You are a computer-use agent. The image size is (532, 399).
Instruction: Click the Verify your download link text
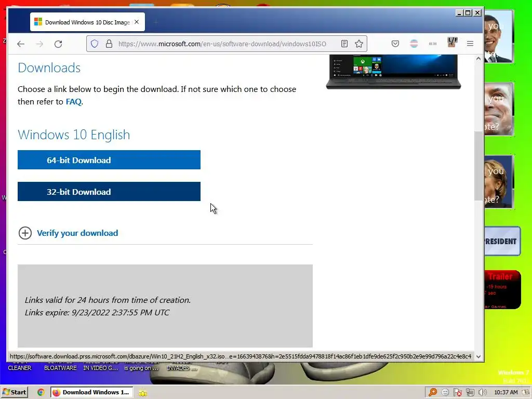click(77, 233)
